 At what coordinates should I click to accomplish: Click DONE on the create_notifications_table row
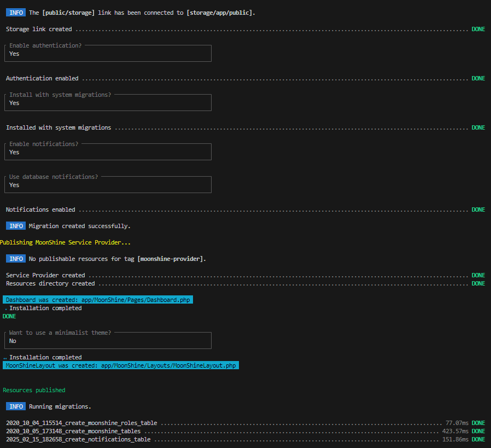tap(478, 440)
